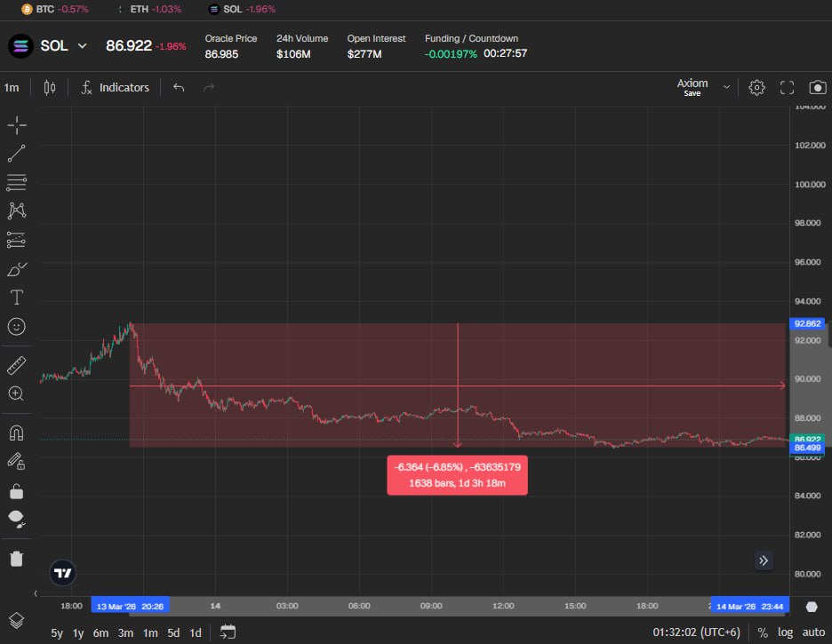Redo the chart action
832x644 pixels.
(x=209, y=87)
